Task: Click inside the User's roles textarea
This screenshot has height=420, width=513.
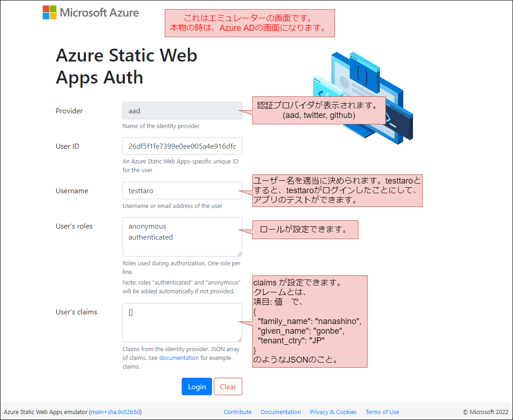Action: 182,237
